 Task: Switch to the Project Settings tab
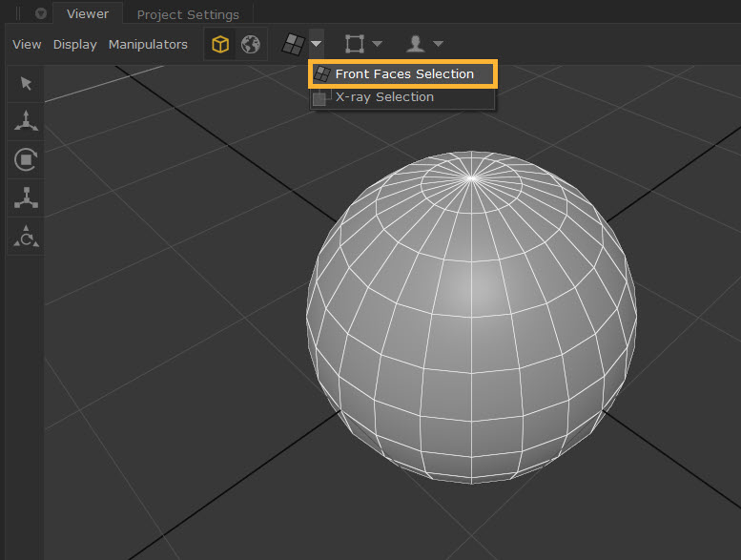(187, 14)
